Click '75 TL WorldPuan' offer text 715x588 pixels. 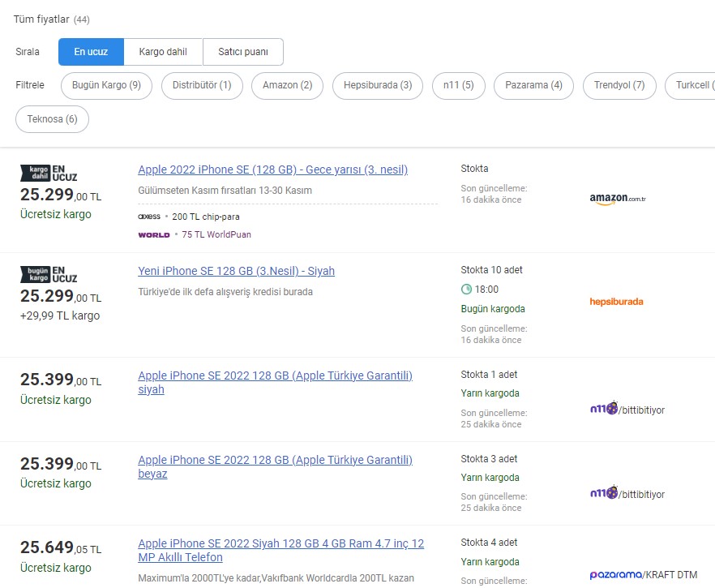click(216, 234)
